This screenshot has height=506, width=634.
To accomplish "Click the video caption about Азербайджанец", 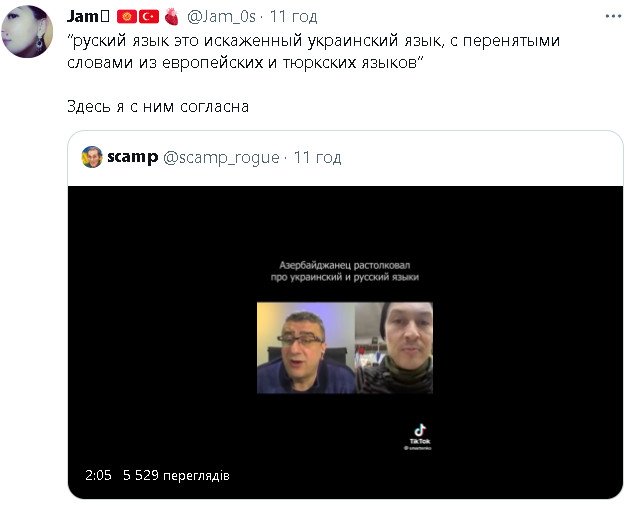I will tap(344, 271).
